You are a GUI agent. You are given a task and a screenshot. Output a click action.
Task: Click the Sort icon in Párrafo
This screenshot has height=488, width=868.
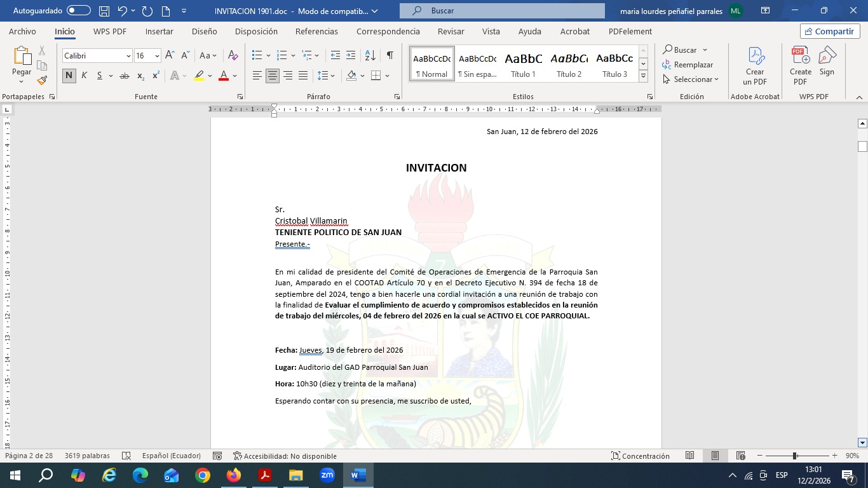tap(370, 56)
